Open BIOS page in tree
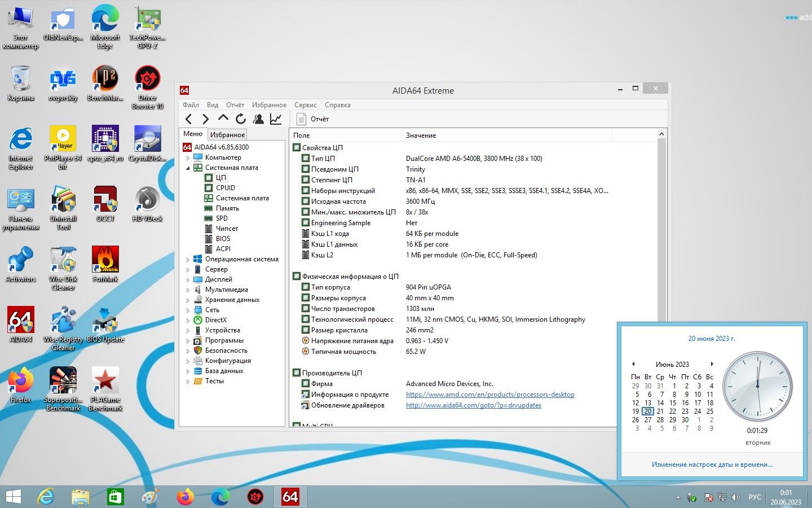The width and height of the screenshot is (812, 508). (223, 239)
